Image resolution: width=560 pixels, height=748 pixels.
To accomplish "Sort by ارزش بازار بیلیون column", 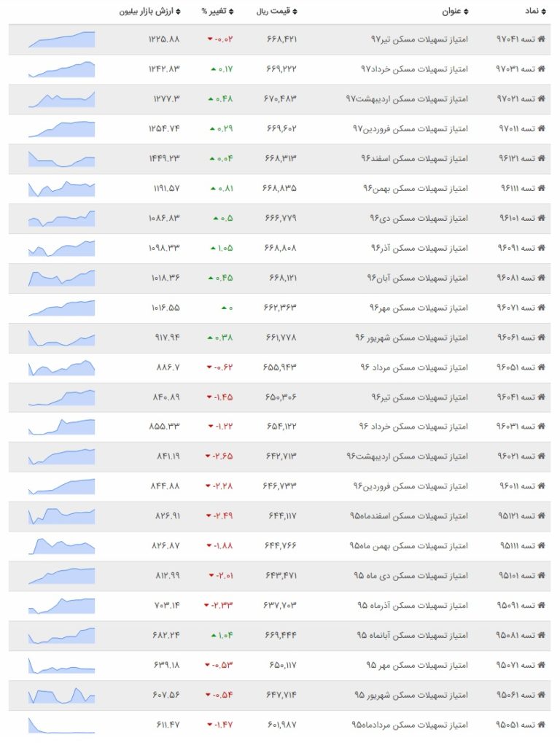I will [149, 11].
